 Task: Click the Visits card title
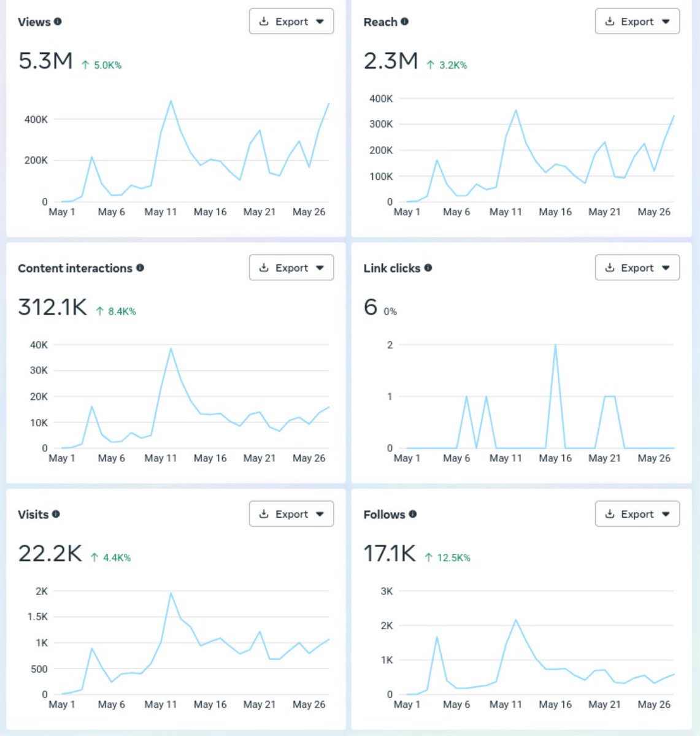pos(33,515)
